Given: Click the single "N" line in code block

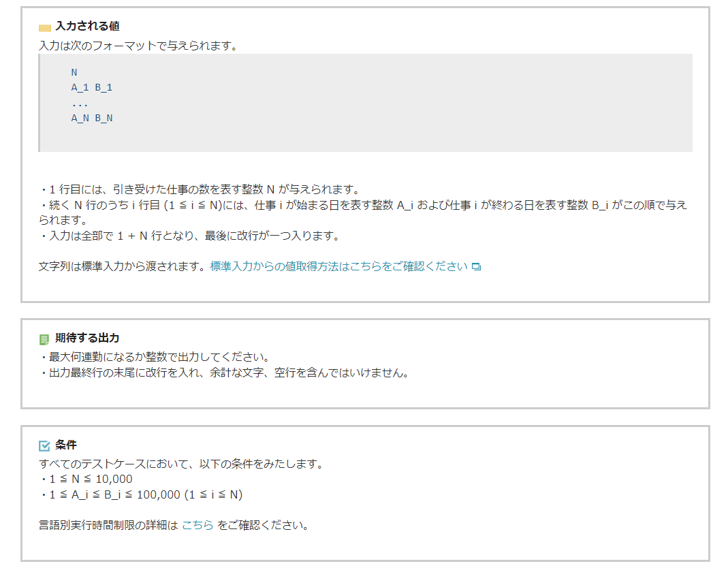Looking at the screenshot, I should point(74,72).
